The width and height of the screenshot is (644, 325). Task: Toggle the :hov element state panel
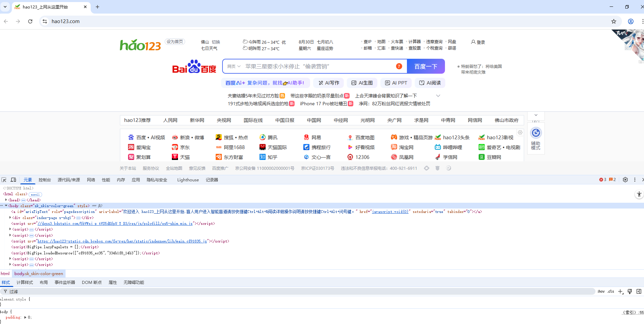601,291
